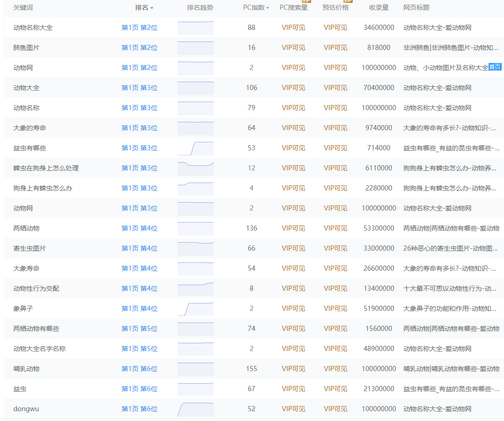Screen dimensions: 504x421
Task: Open page title 狗狗身上有蜱虫怎么办 in 蜱虫在狗身上怎么处理 row
Action: (450, 168)
